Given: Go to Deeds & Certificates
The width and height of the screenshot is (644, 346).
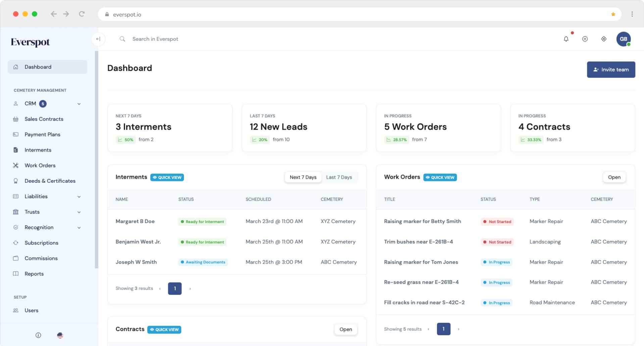Looking at the screenshot, I should tap(50, 181).
